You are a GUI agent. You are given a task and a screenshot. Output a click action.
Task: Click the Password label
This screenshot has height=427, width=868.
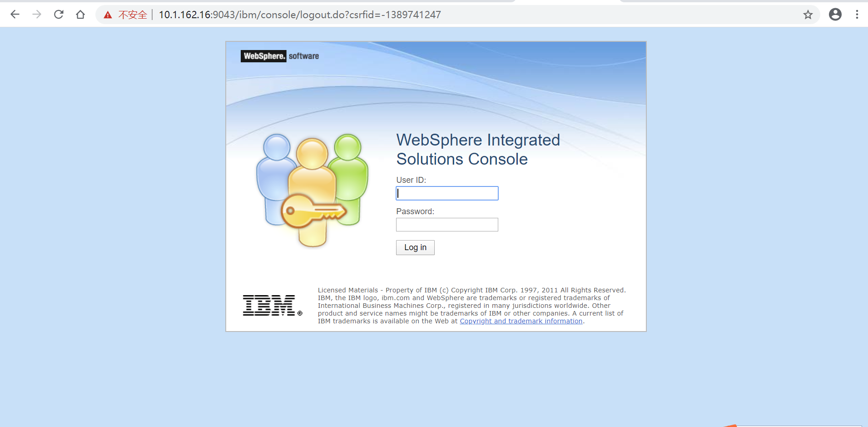click(415, 211)
